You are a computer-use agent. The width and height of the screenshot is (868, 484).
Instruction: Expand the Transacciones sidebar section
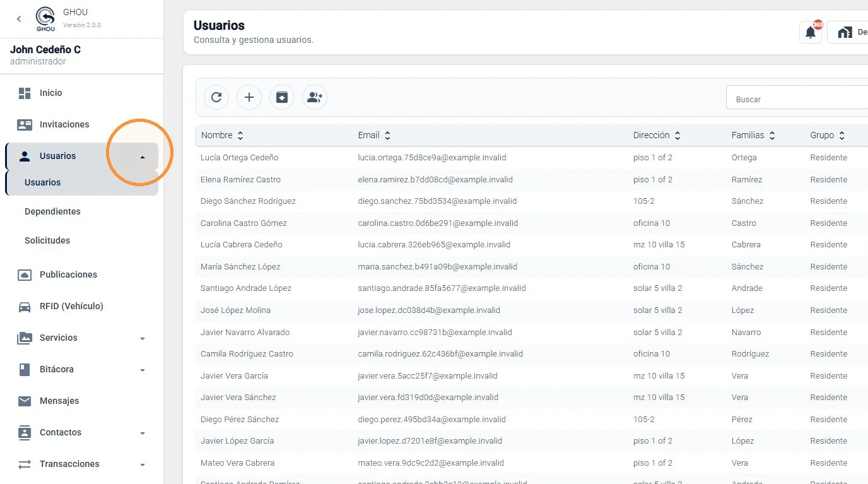click(143, 464)
